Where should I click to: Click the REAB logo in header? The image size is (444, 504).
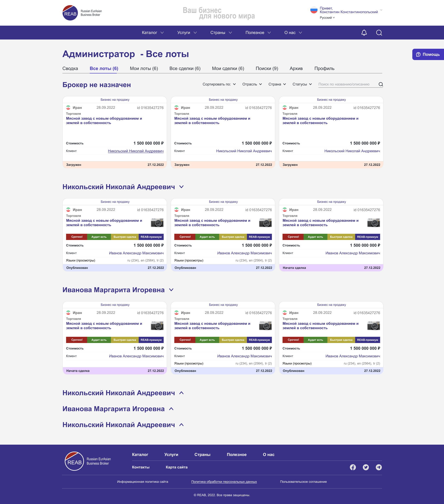pos(70,13)
